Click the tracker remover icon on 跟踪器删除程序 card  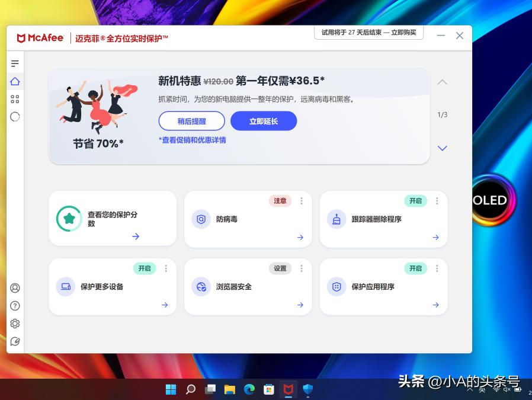[x=336, y=219]
